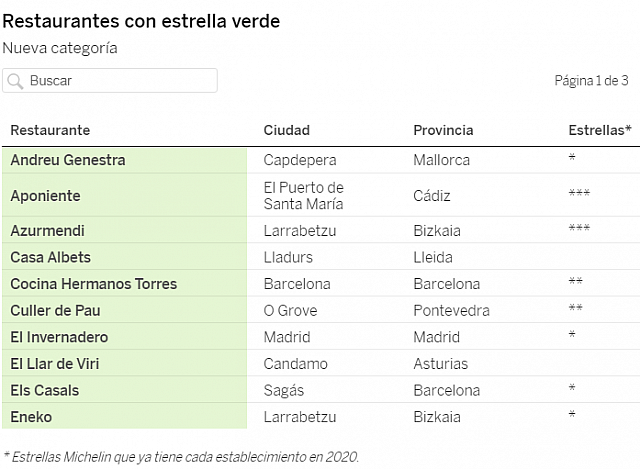Select the Eneko restaurant row
The image size is (640, 469).
(31, 417)
